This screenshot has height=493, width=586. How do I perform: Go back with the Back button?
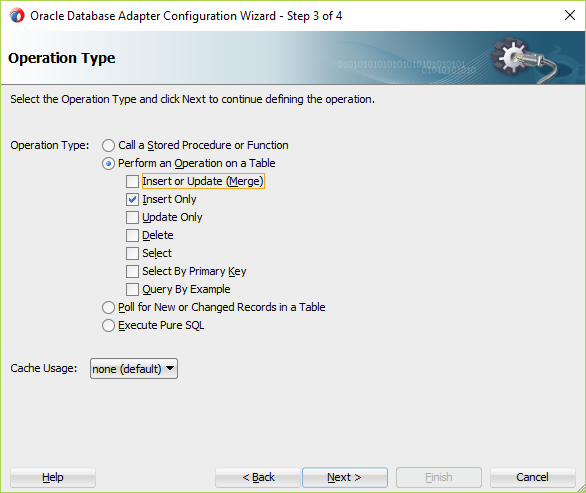258,477
